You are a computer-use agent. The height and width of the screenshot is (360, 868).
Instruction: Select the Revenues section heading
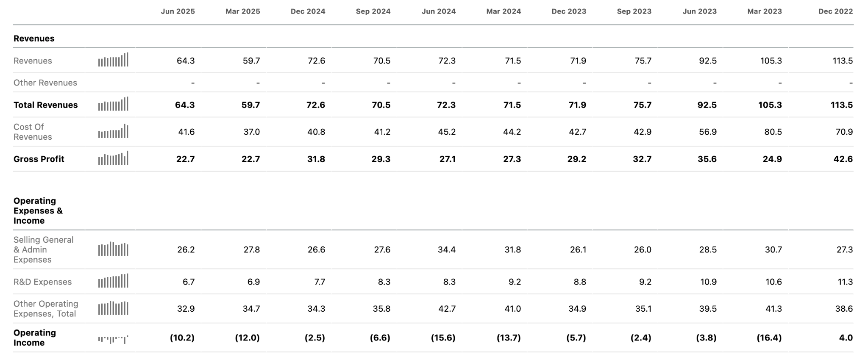tap(34, 39)
